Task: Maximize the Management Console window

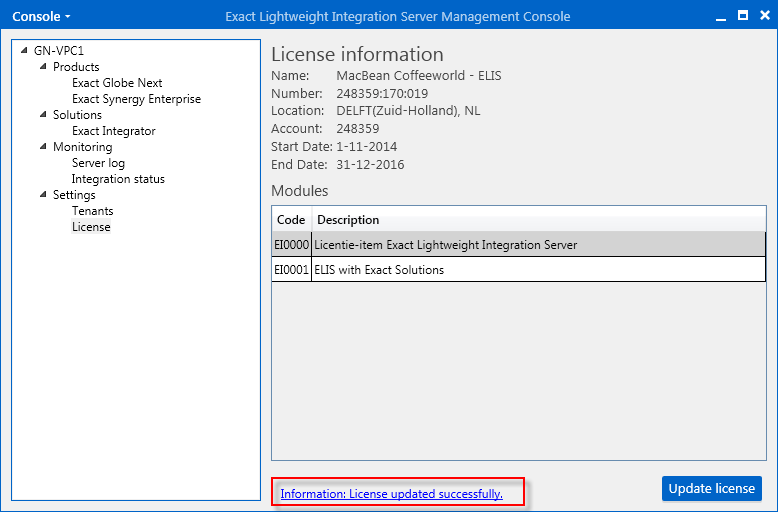Action: click(x=743, y=15)
